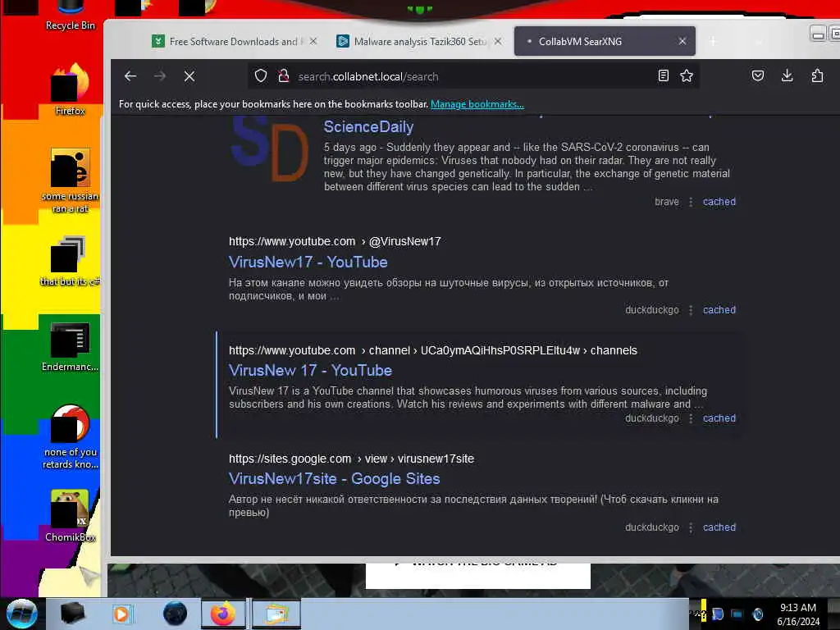Open the dark globe taskbar icon
840x630 pixels.
[x=176, y=614]
